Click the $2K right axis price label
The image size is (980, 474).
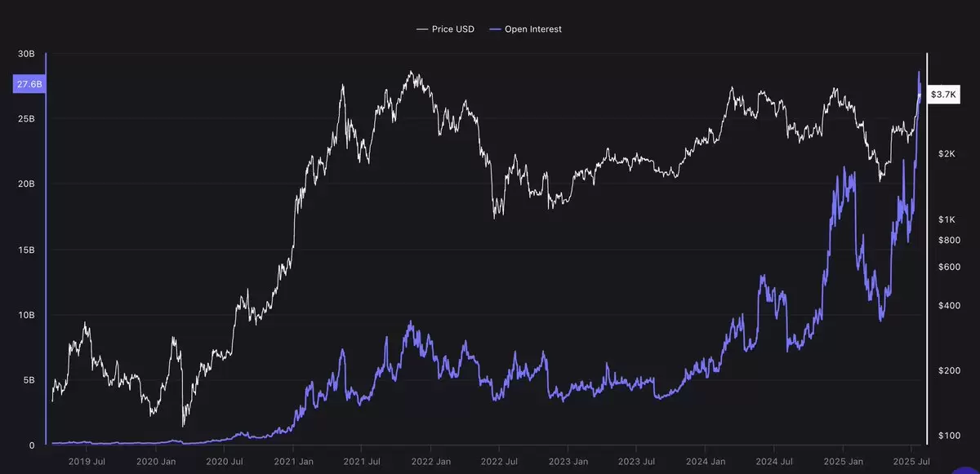pyautogui.click(x=947, y=153)
